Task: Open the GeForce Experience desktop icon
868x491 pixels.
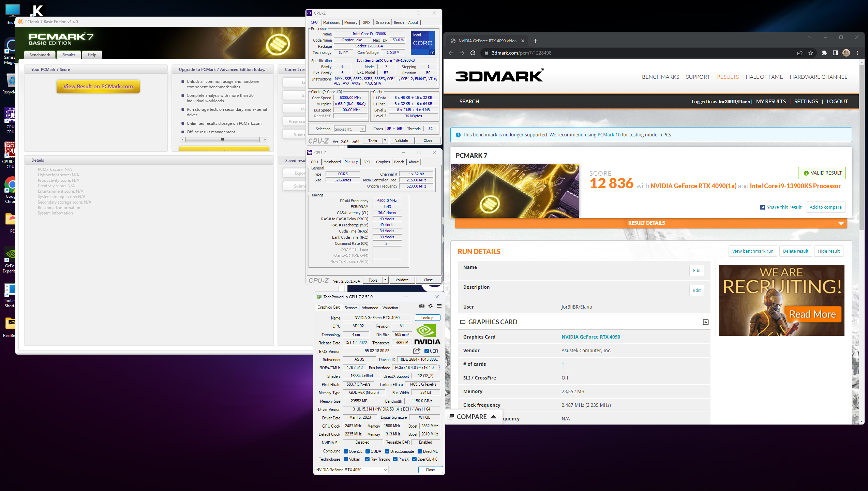Action: coord(10,261)
